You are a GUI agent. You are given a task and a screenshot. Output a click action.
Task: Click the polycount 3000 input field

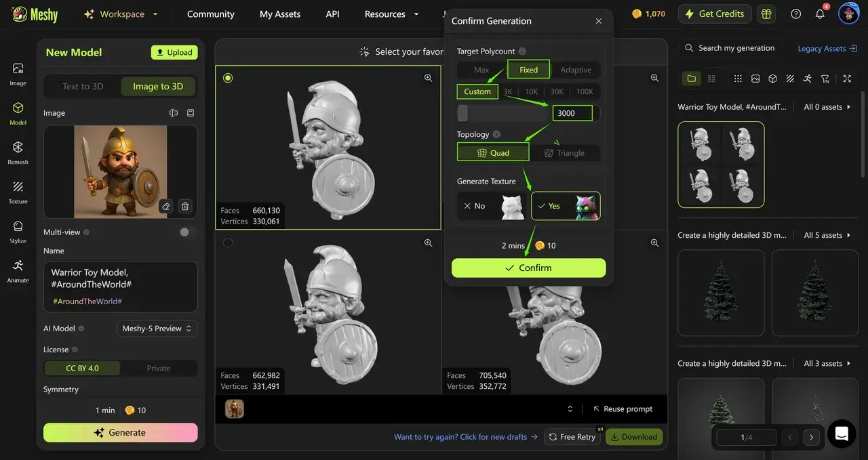[x=572, y=113]
